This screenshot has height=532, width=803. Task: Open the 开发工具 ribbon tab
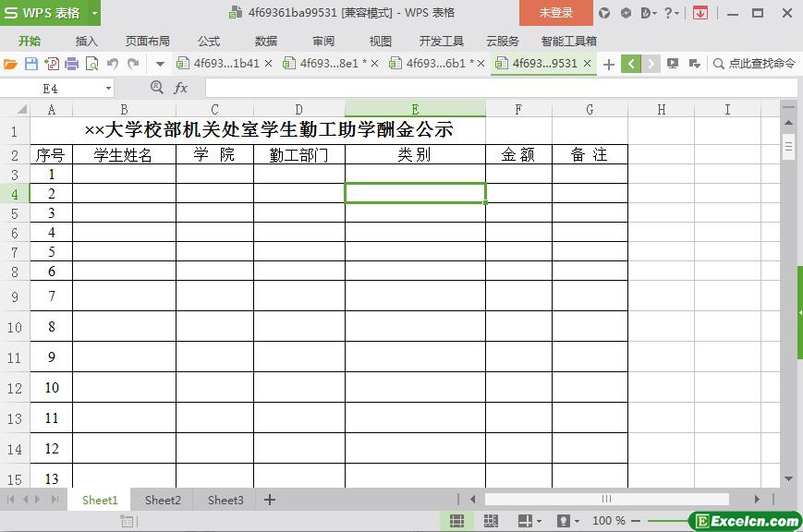(x=442, y=41)
